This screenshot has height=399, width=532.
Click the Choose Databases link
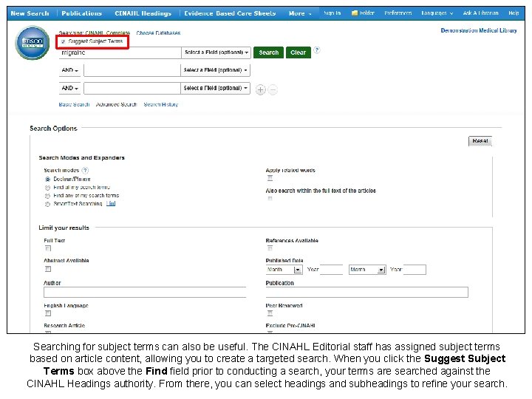pos(158,33)
